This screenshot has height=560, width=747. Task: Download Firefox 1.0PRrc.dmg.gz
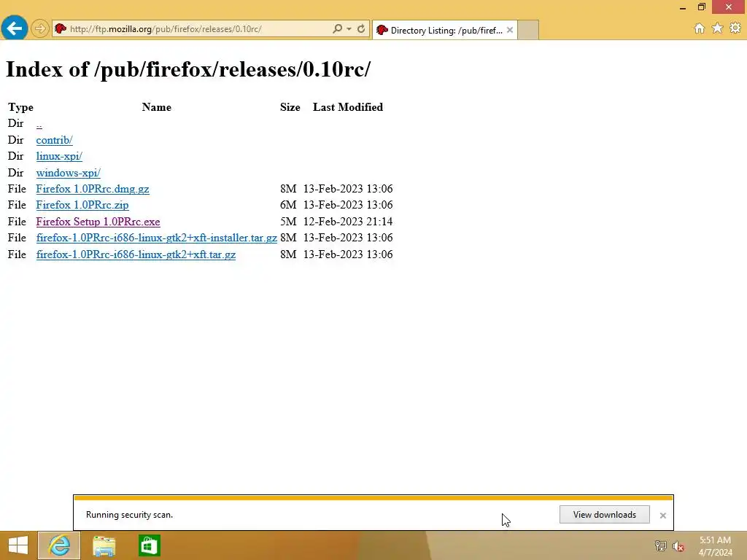[93, 189]
